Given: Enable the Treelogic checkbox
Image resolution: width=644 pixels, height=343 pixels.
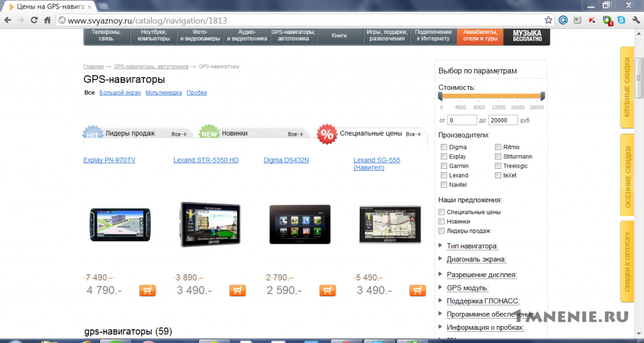Looking at the screenshot, I should 498,166.
